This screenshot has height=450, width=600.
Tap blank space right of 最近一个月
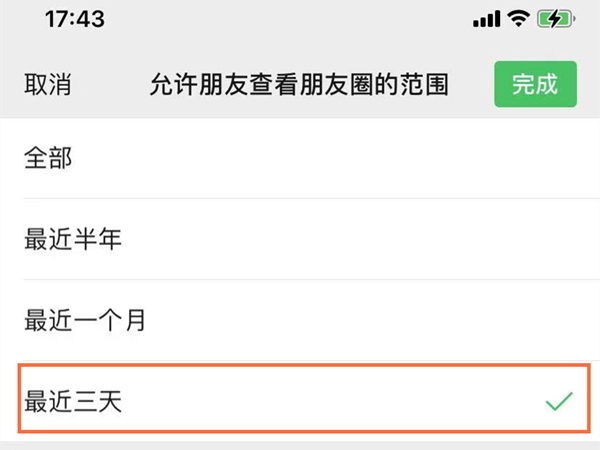(400, 321)
